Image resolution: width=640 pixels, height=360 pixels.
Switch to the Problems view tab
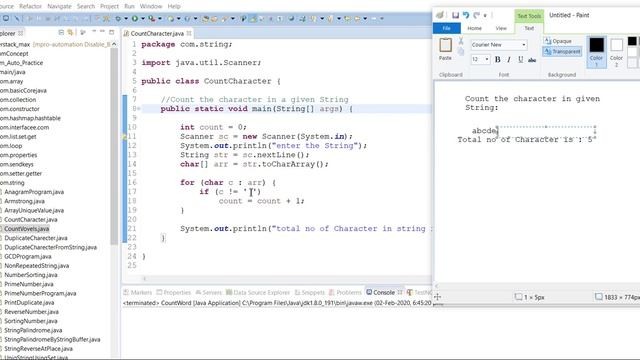coord(345,292)
